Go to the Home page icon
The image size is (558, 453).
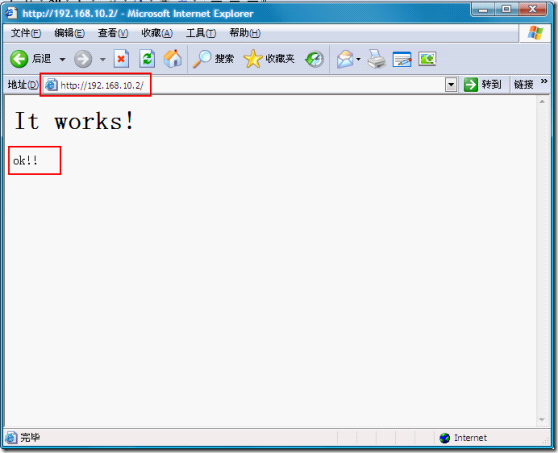tap(173, 59)
